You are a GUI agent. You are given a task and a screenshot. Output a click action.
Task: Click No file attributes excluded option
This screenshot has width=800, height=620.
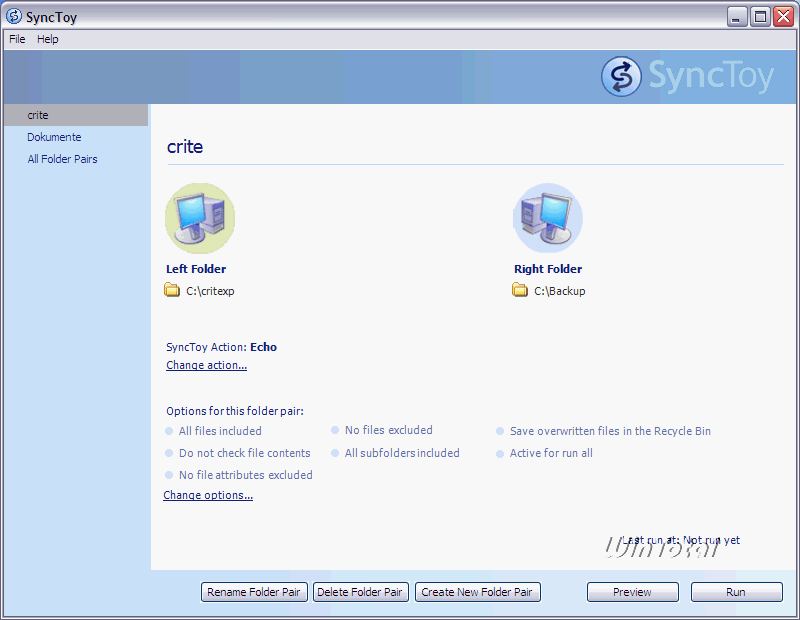tap(245, 475)
